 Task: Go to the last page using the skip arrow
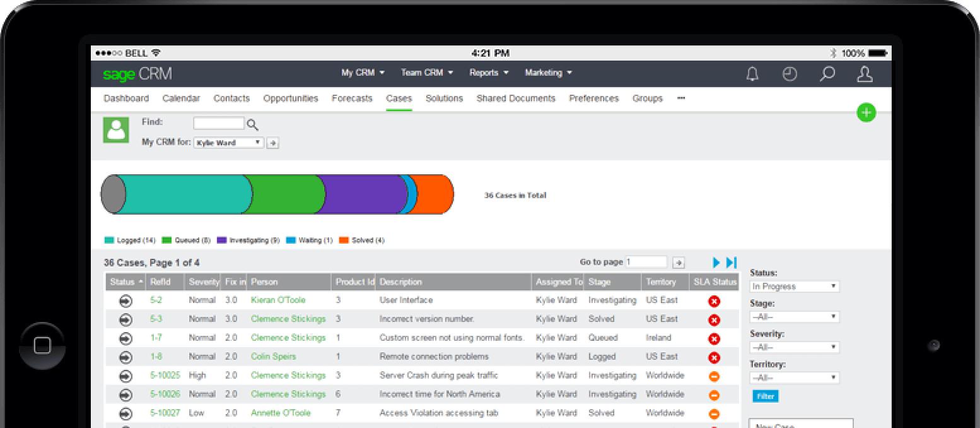click(x=732, y=261)
